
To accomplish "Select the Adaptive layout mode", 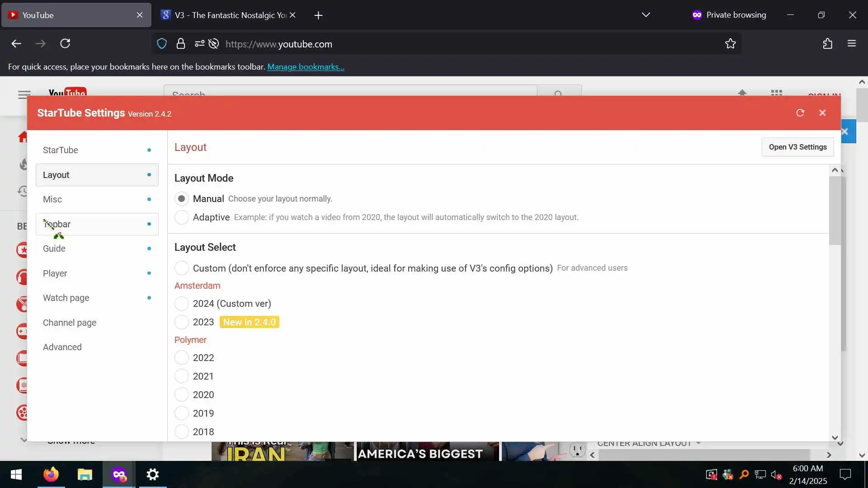I will coord(181,217).
